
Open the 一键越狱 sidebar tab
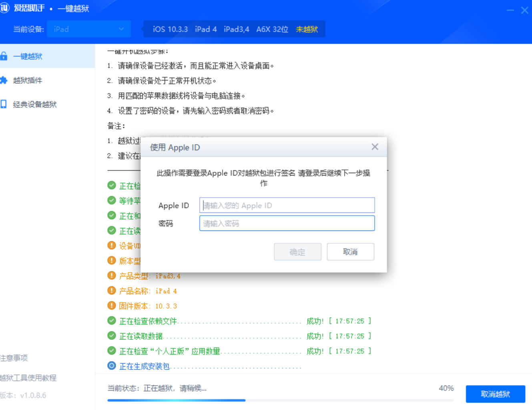pyautogui.click(x=47, y=56)
